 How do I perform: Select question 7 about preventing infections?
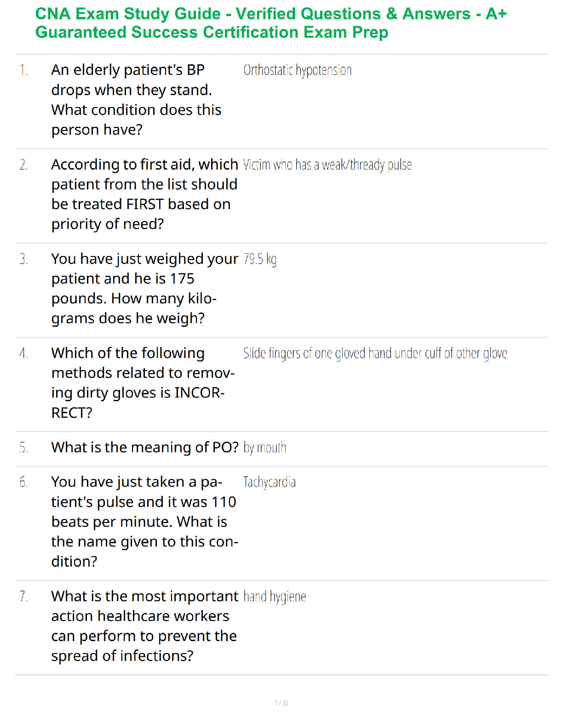click(144, 626)
